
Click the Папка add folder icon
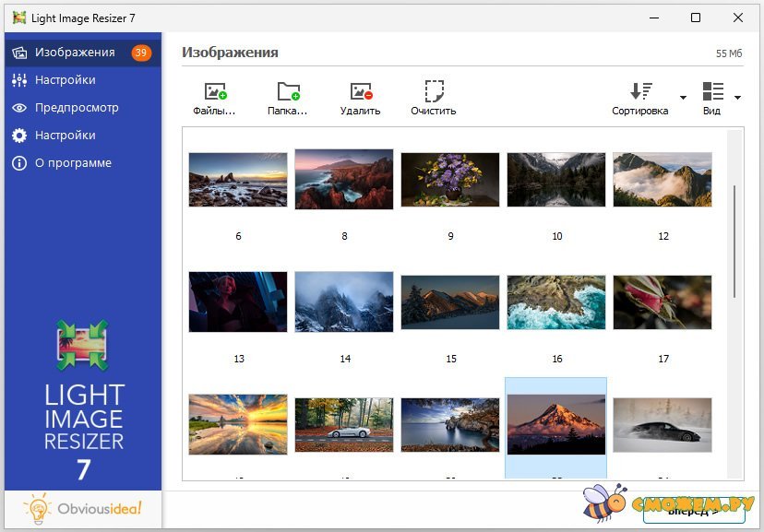point(288,91)
